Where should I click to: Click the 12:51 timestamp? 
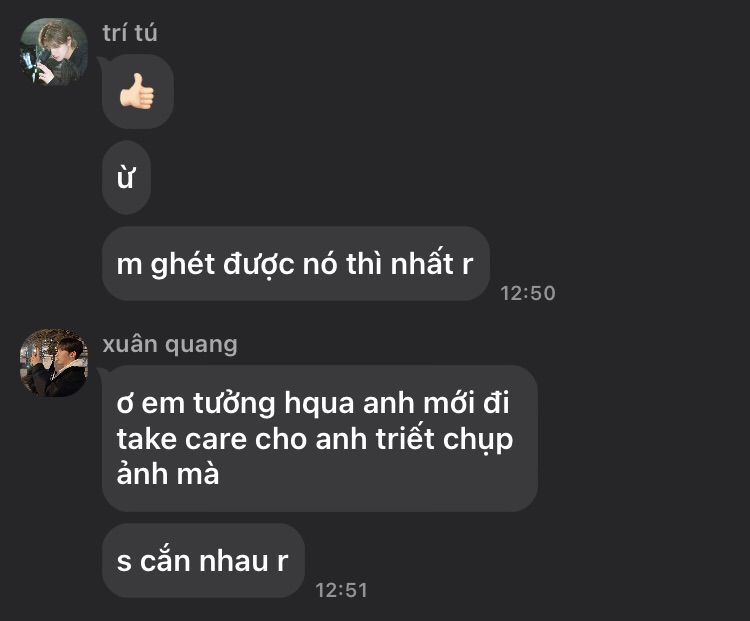(342, 590)
